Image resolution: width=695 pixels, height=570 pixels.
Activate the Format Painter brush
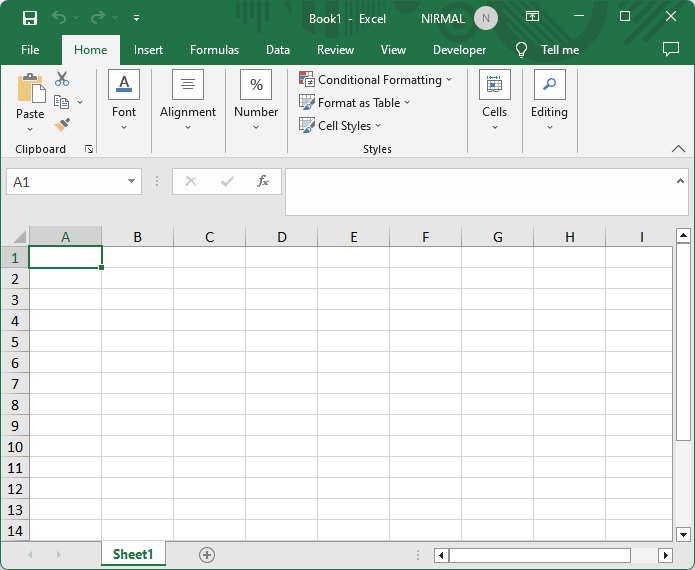point(62,125)
